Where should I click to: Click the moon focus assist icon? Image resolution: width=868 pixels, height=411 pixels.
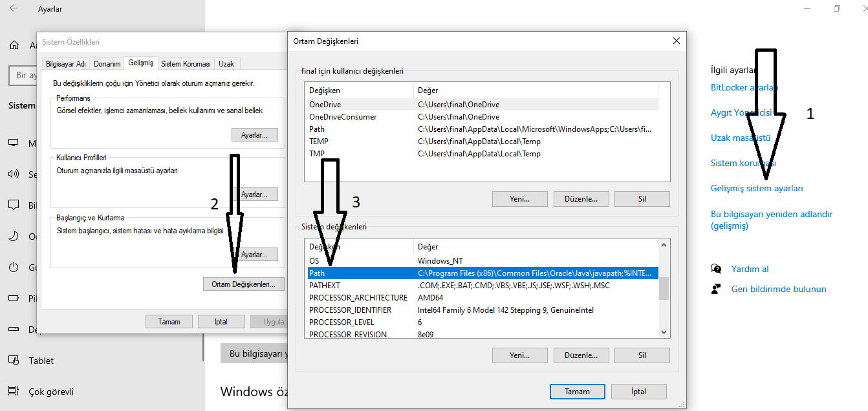[14, 236]
